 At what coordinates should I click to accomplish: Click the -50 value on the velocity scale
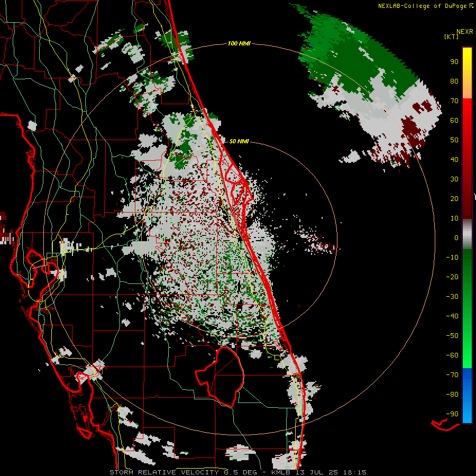tap(452, 336)
